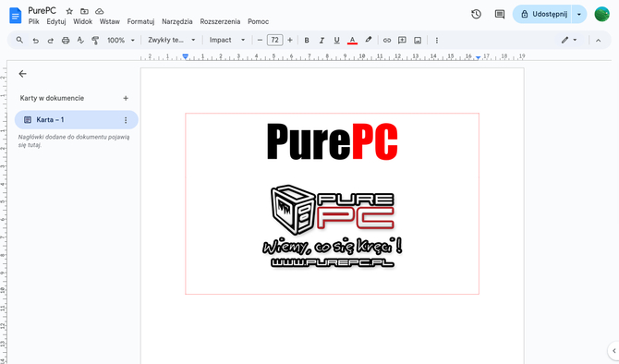This screenshot has height=364, width=619.
Task: Add a comment from toolbar
Action: tap(402, 41)
